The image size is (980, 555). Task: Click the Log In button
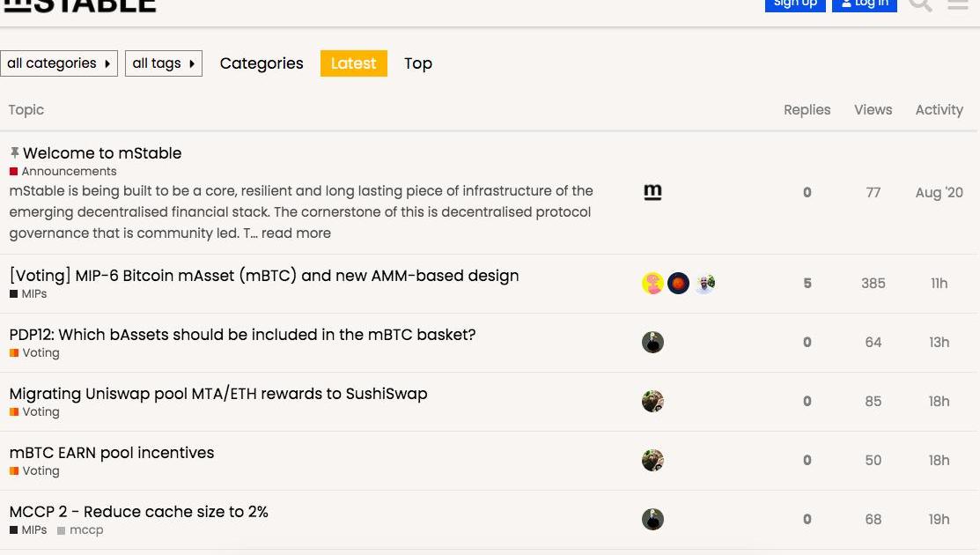click(x=865, y=4)
